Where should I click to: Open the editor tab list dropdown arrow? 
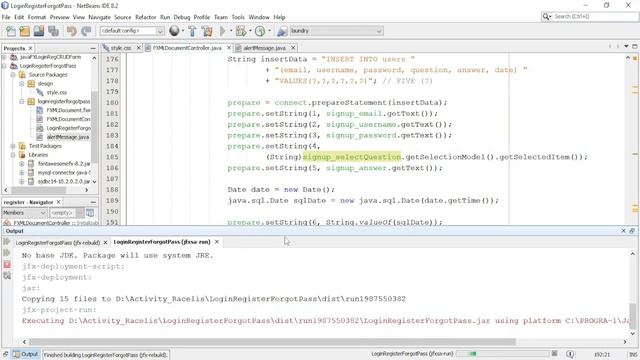pos(627,47)
